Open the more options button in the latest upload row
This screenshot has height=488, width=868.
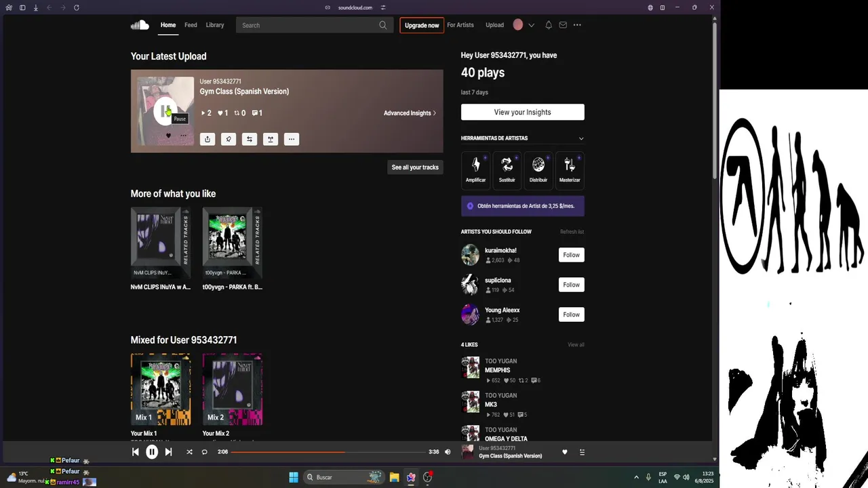pos(292,139)
